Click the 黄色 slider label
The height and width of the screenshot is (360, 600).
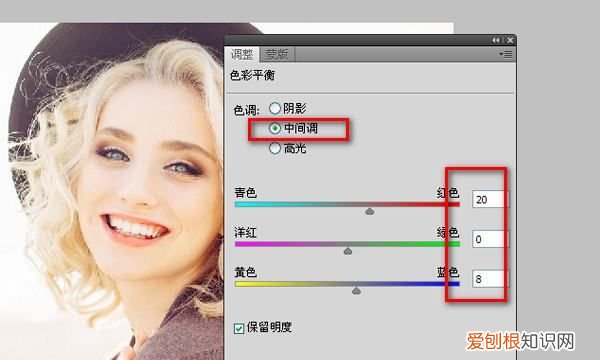click(x=245, y=272)
